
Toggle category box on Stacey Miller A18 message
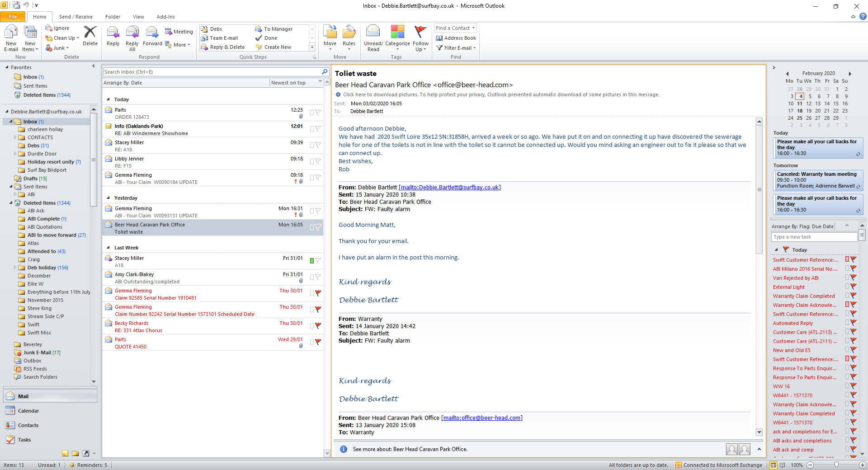[311, 261]
